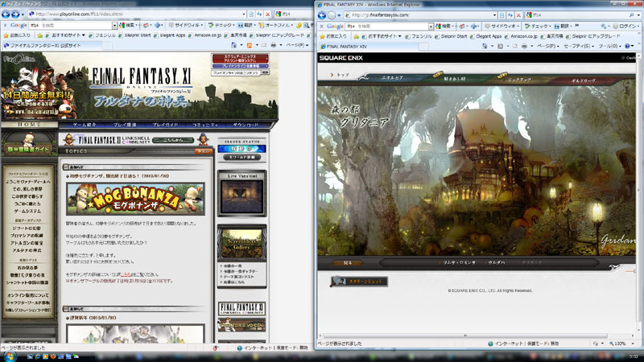Viewport: 644px width, 362px height.
Task: Refresh the playonline.com page in left window
Action: pos(259,14)
